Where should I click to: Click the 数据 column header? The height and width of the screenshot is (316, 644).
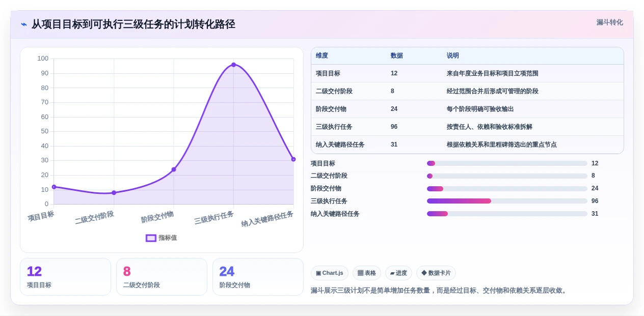tap(397, 55)
